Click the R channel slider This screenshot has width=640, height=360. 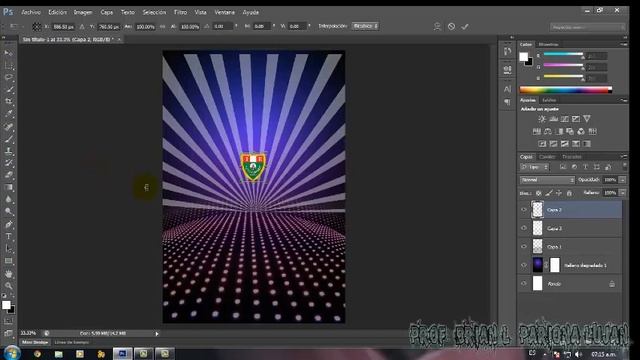pyautogui.click(x=563, y=54)
